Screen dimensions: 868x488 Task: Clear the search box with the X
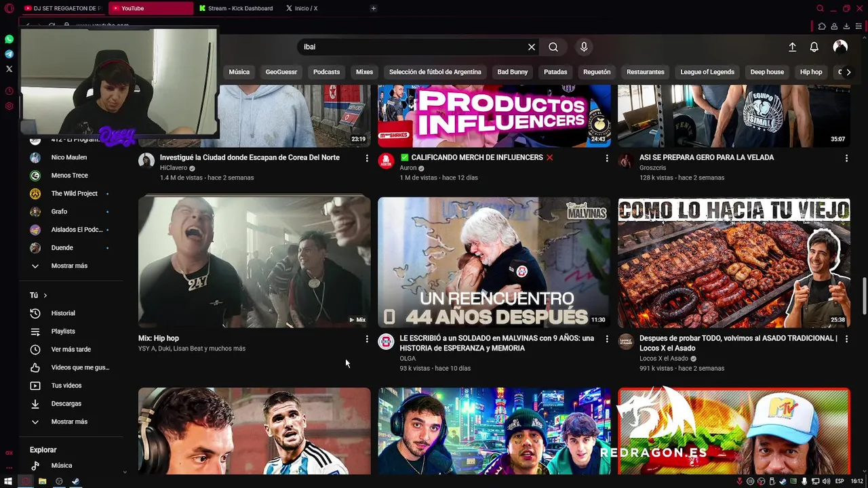(x=532, y=47)
